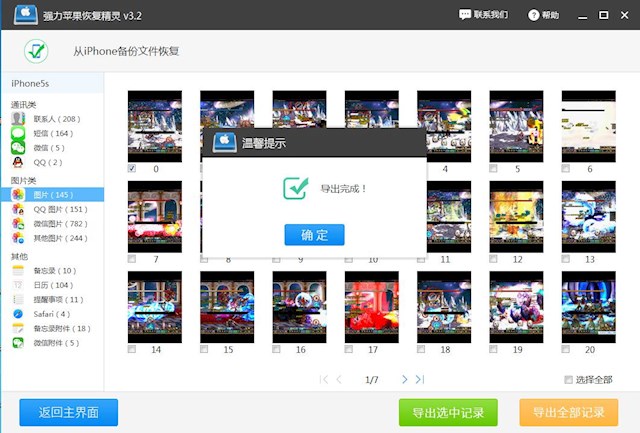Click the 短信 (164) message icon

18,133
